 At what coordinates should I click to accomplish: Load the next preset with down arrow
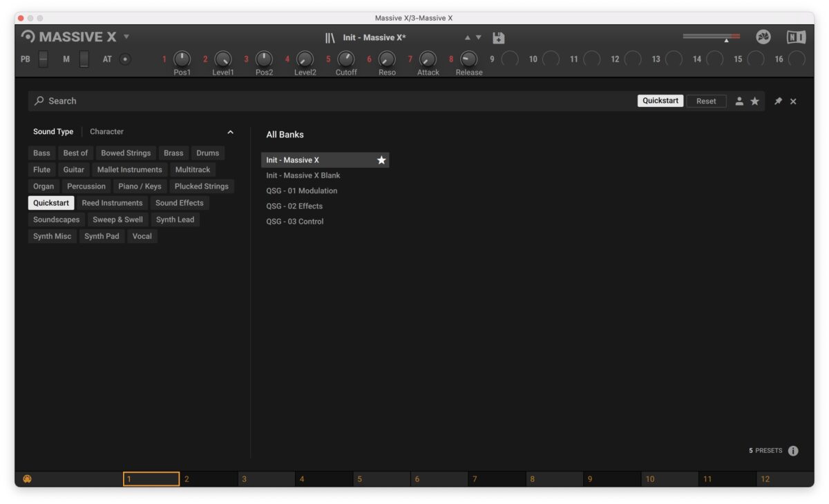tap(478, 38)
